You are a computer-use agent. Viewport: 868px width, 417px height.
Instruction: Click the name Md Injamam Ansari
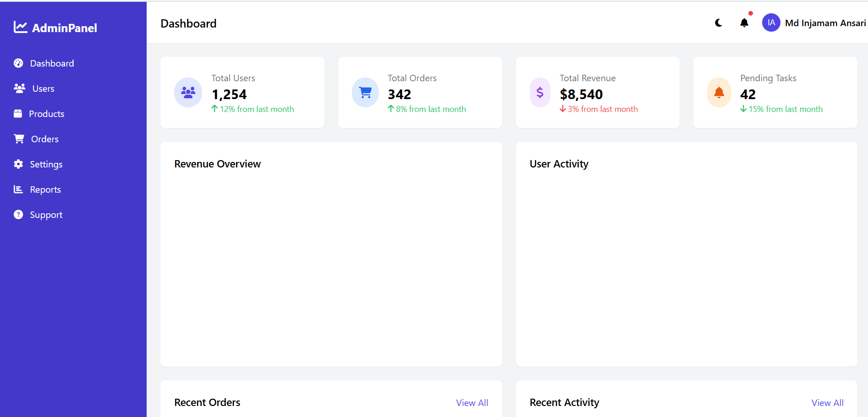[x=825, y=22]
